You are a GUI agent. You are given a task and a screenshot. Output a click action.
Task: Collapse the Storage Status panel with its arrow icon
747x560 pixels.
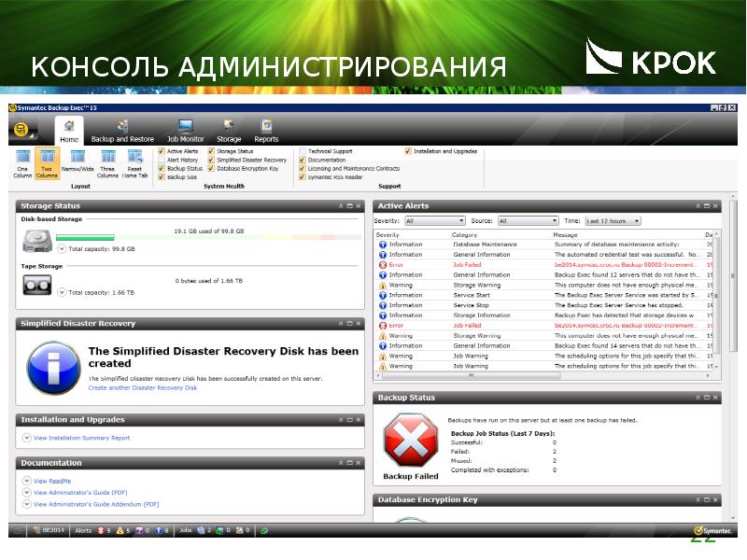(341, 206)
